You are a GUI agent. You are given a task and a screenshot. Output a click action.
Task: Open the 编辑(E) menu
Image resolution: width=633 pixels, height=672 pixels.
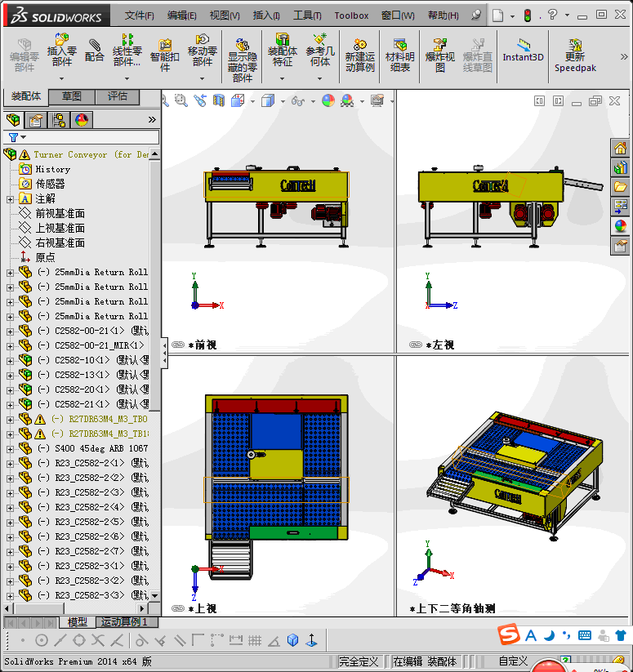coord(181,16)
